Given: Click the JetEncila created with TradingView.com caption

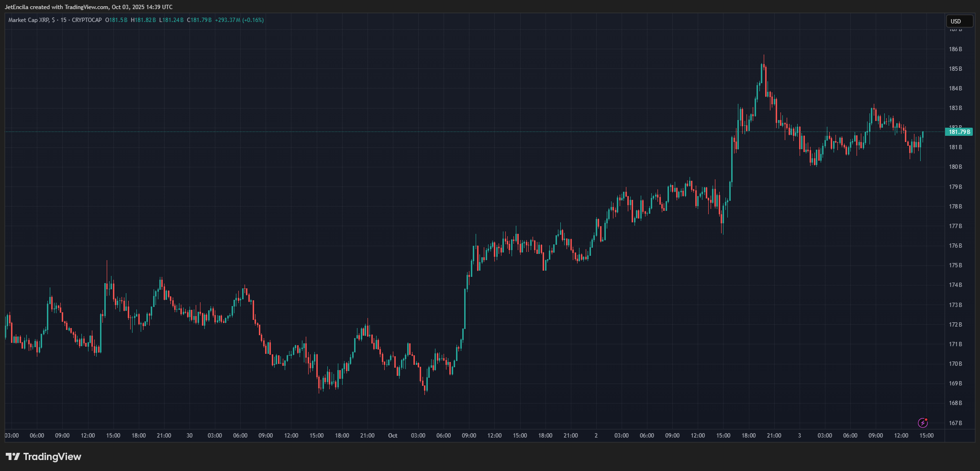Looking at the screenshot, I should [89, 7].
